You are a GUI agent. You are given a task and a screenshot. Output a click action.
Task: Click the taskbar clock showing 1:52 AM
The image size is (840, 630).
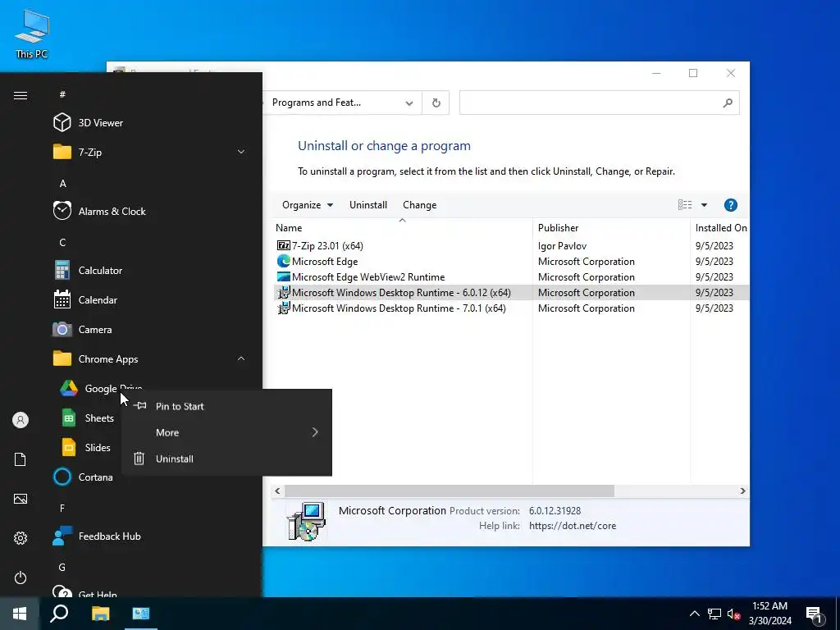tap(769, 614)
